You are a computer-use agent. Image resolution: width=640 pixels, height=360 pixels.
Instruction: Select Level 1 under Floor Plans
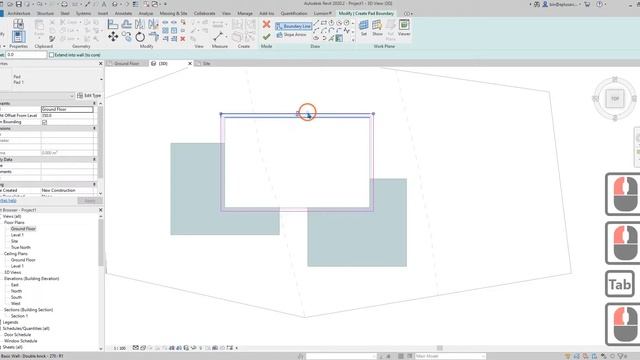pyautogui.click(x=17, y=235)
